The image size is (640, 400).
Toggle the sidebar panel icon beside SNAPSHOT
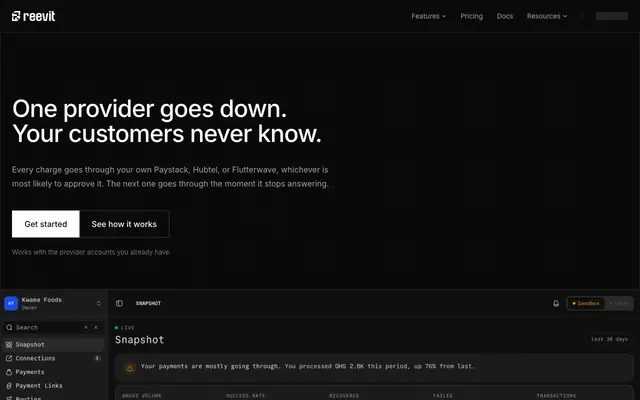click(119, 303)
